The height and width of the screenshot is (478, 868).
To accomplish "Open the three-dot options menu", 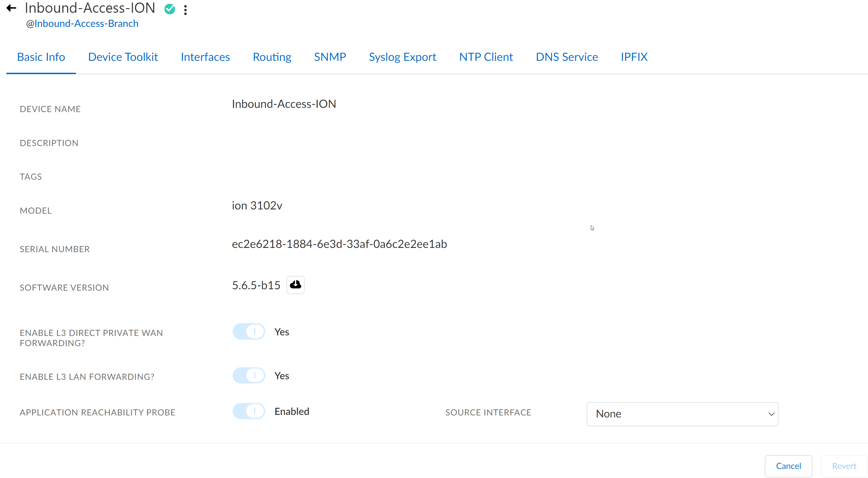I will [185, 10].
